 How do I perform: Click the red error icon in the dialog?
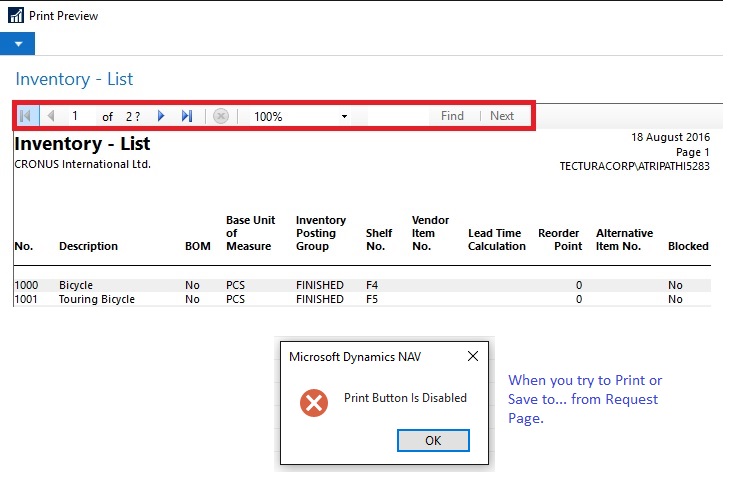click(x=314, y=402)
